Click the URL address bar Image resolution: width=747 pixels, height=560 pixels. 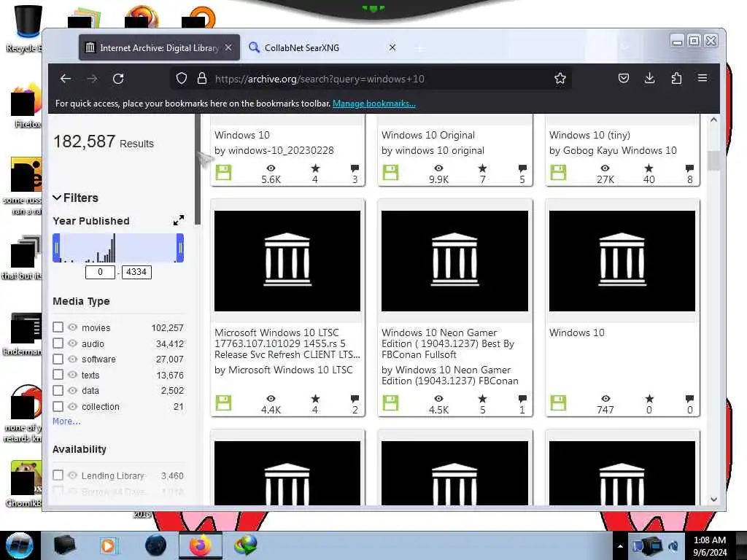coord(371,79)
